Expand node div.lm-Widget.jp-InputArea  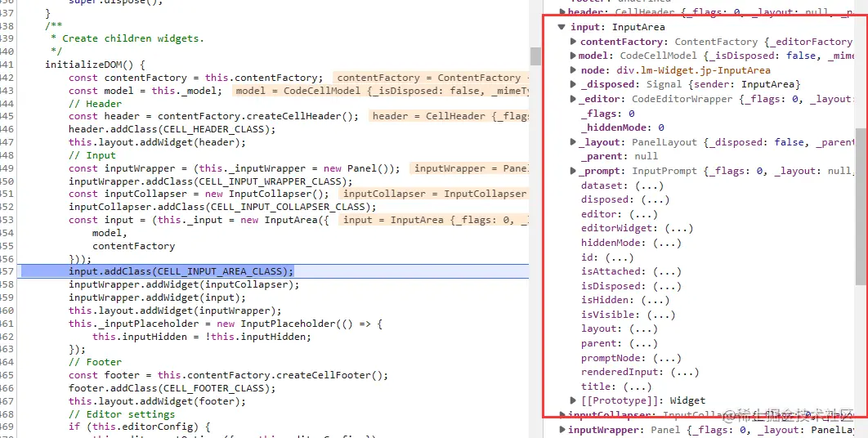pos(574,69)
